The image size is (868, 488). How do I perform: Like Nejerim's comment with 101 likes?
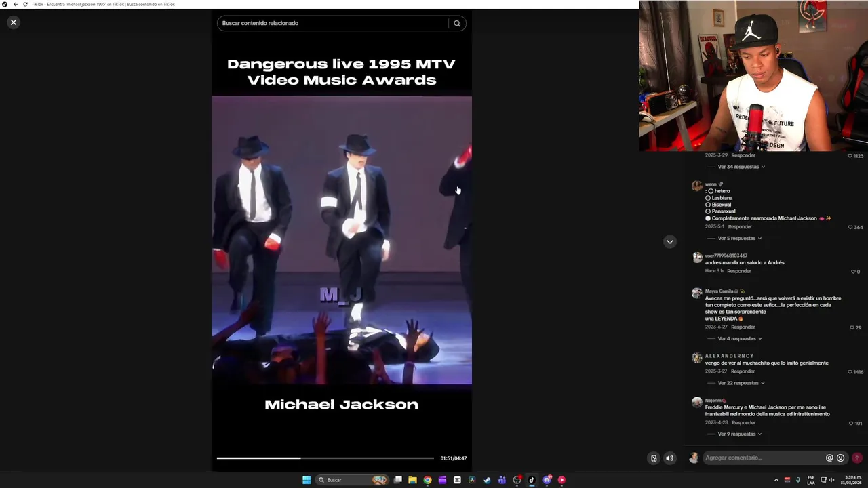(851, 423)
